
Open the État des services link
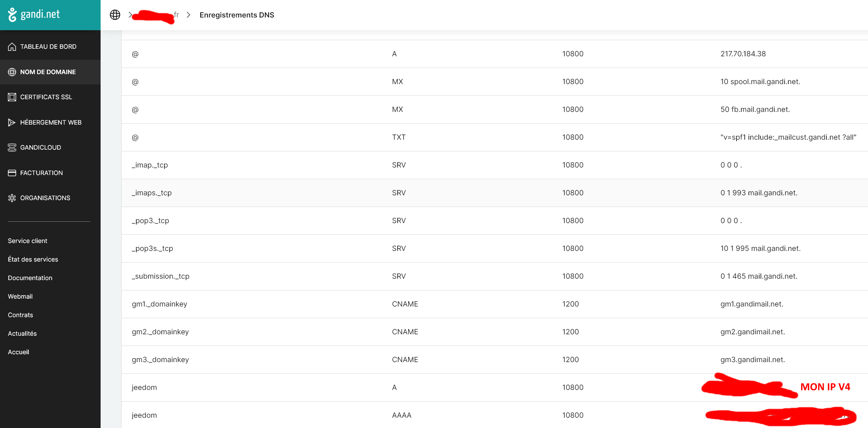(33, 259)
